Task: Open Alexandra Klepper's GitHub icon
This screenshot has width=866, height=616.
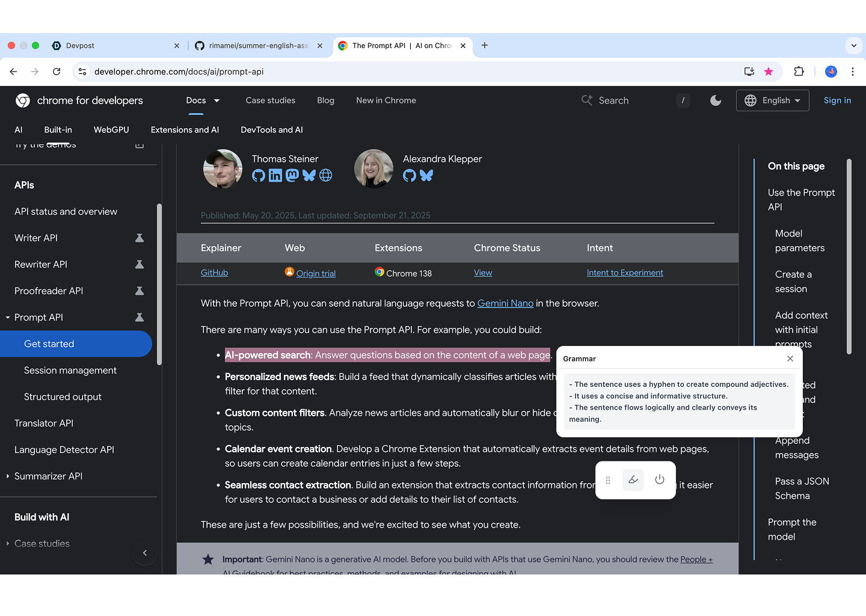Action: click(x=410, y=176)
